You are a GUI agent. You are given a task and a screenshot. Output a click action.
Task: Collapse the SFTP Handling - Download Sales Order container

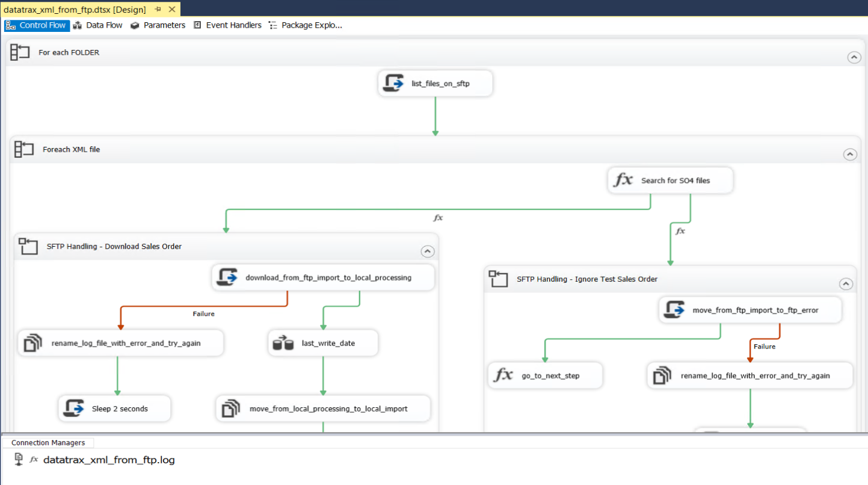tap(428, 251)
